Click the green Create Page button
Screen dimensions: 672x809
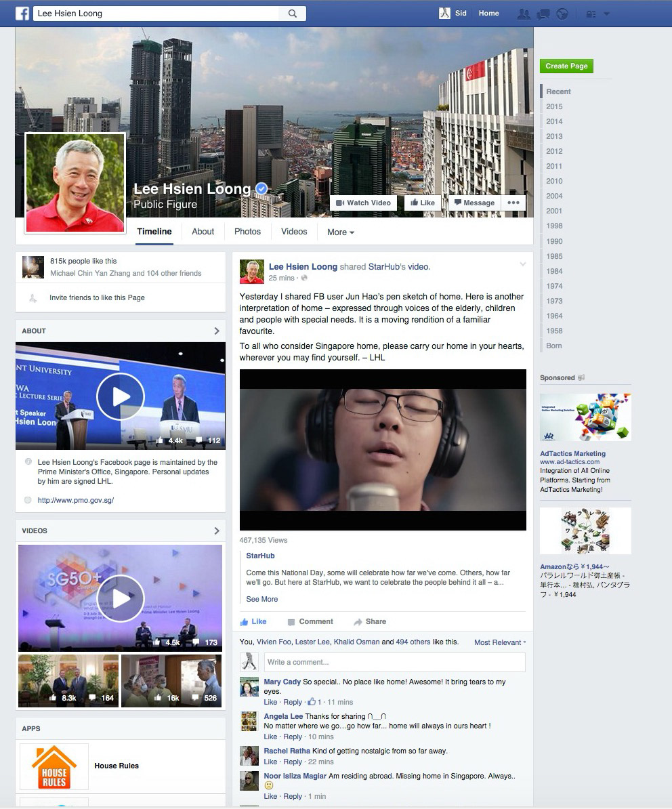tap(566, 66)
